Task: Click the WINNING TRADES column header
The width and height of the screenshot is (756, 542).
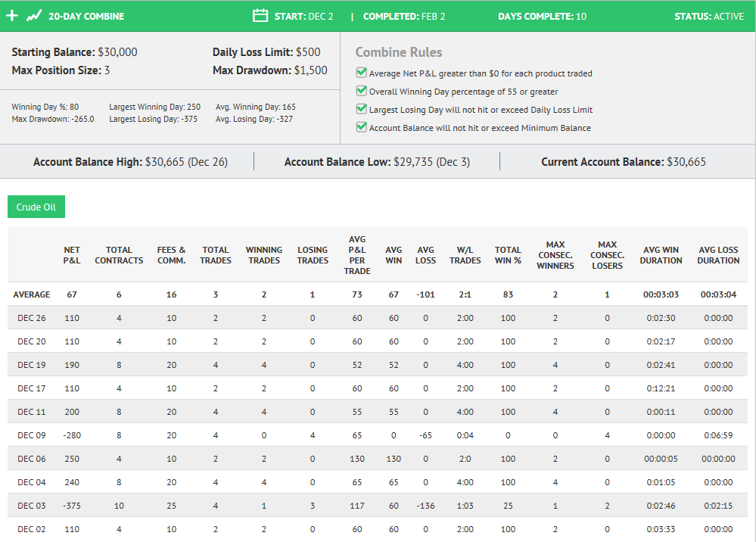Action: (264, 255)
